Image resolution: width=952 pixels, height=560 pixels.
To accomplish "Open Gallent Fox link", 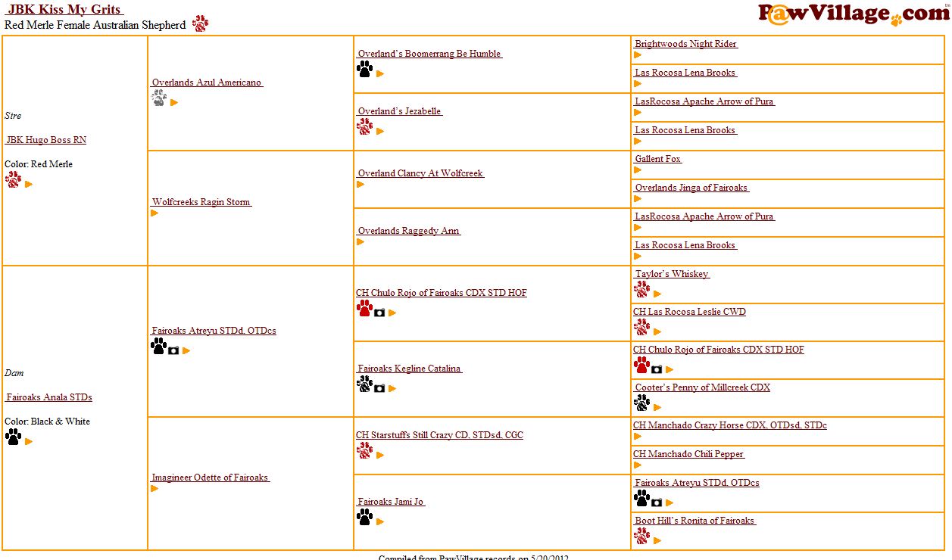I will (658, 159).
